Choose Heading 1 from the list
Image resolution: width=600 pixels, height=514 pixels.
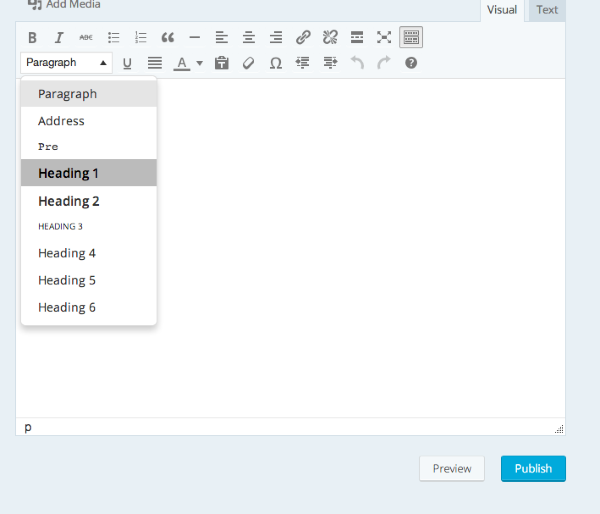pos(89,173)
